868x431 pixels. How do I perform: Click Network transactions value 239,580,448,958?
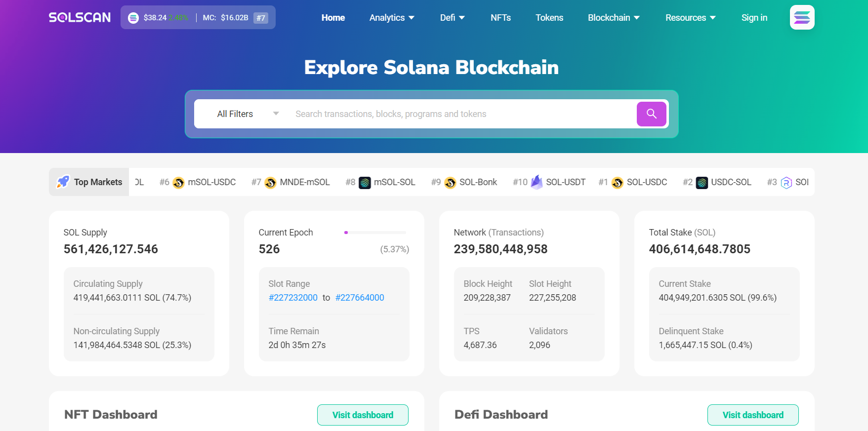click(500, 249)
